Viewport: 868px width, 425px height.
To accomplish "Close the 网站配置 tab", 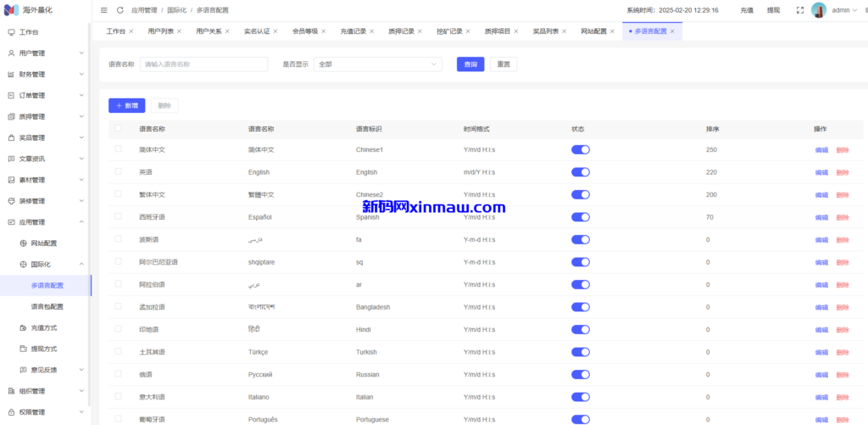I will pos(612,31).
